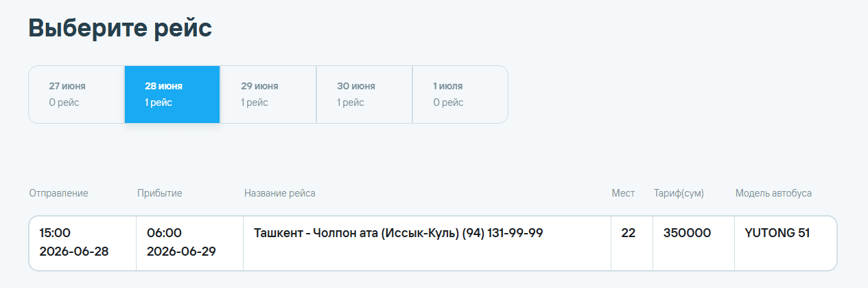Select the 27 июня date tab
This screenshot has width=868, height=288.
click(76, 95)
